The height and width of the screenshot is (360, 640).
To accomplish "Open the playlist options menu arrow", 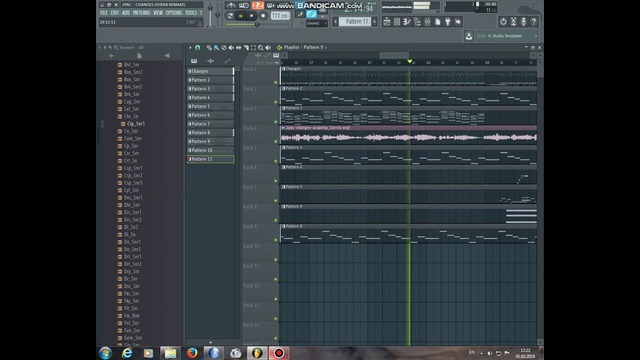I will click(190, 48).
